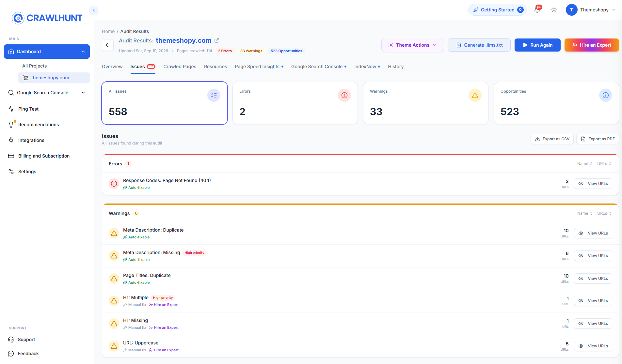Sort Warnings section by Name
The width and height of the screenshot is (622, 364).
click(x=585, y=213)
